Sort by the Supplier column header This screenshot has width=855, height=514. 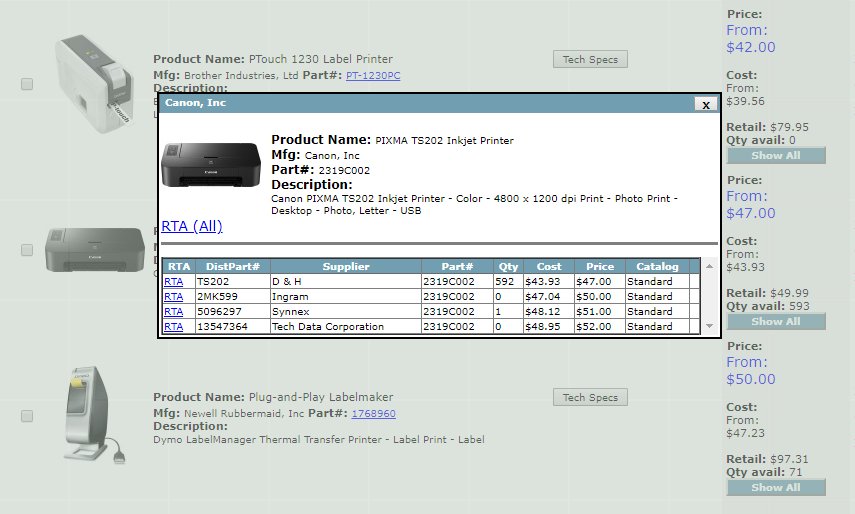(x=346, y=267)
